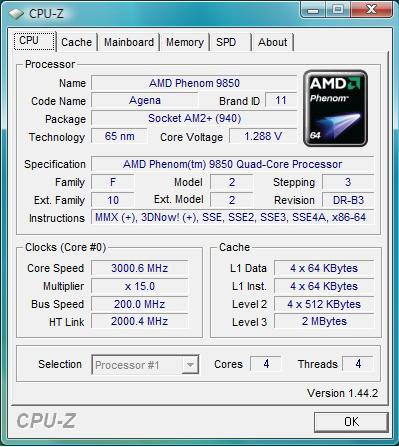The image size is (399, 447).
Task: Go to the SPD tab
Action: [226, 42]
